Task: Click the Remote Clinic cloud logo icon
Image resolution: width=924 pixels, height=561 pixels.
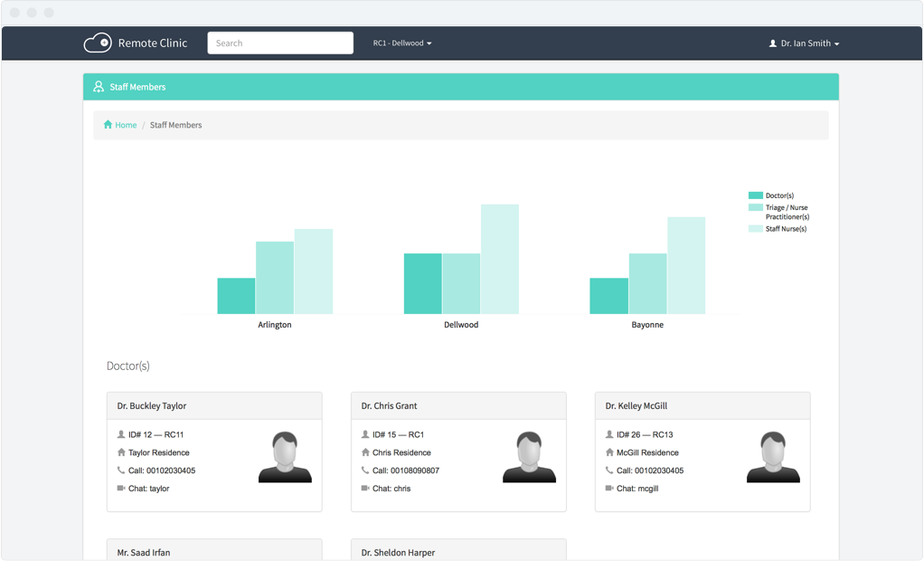Action: (98, 43)
